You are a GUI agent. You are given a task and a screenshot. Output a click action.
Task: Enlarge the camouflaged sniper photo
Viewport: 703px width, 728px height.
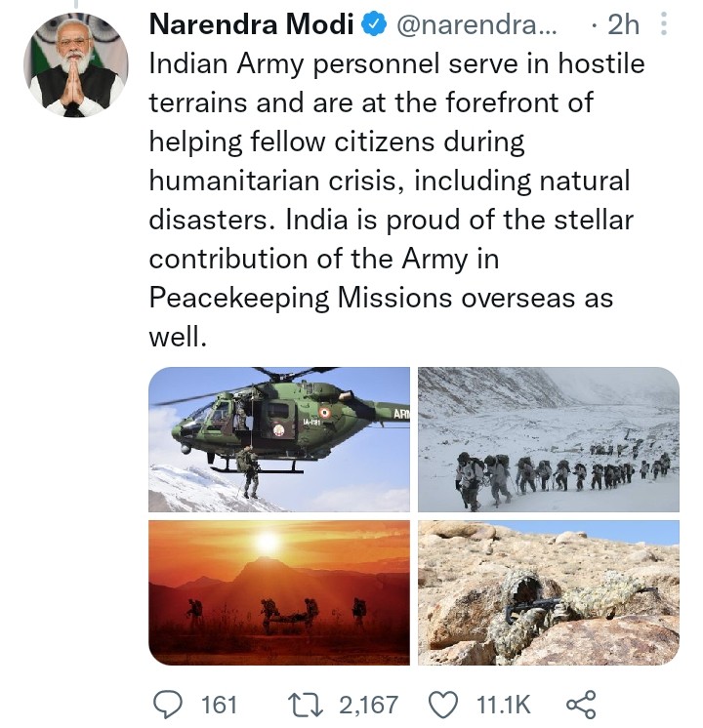click(x=549, y=592)
